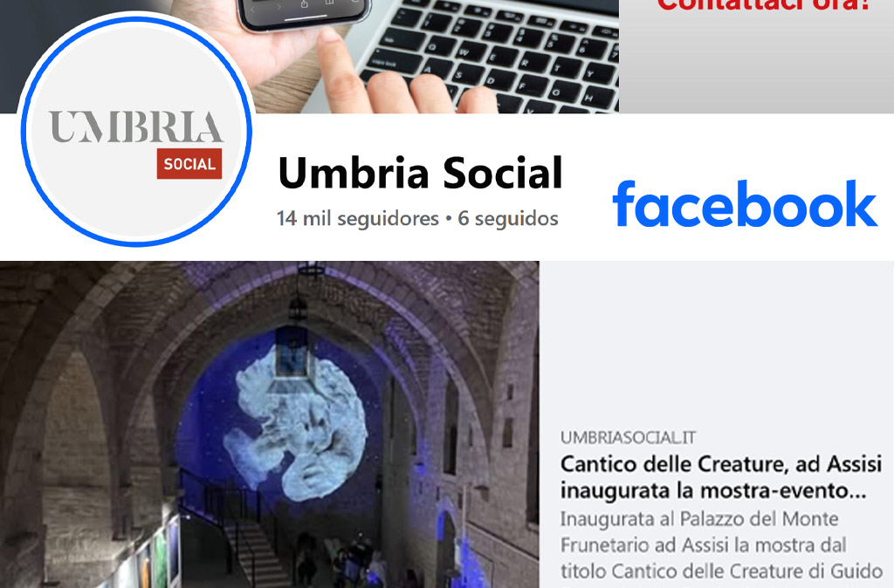Viewport: 894px width, 588px height.
Task: Click the blue facebook logo
Action: tap(745, 204)
